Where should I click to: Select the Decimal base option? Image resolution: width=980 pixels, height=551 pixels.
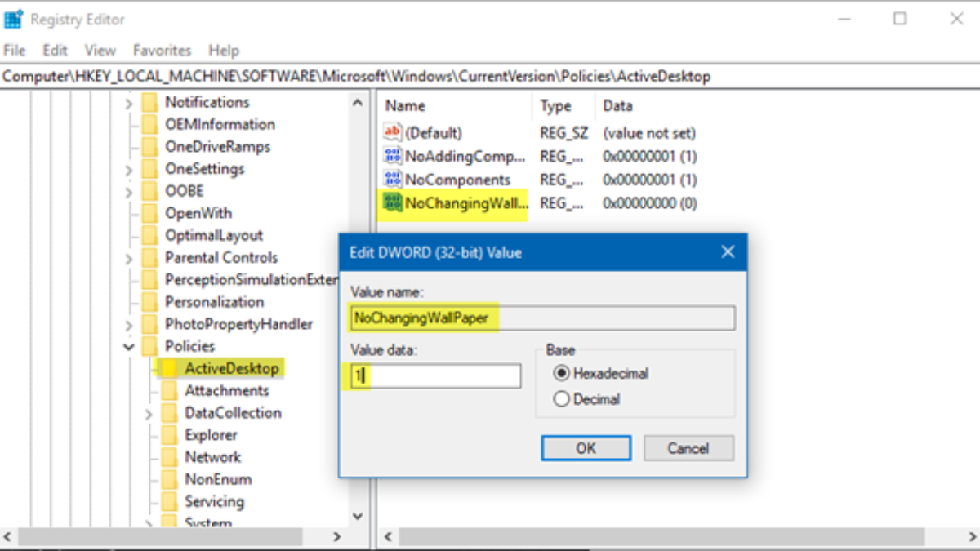561,399
